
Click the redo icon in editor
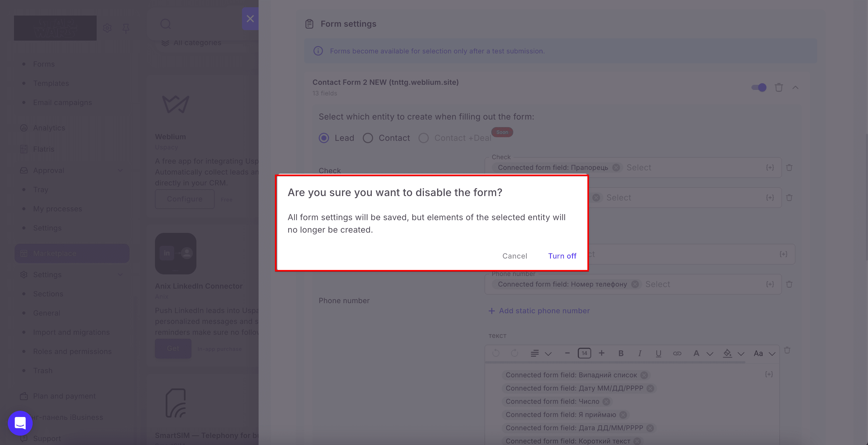514,353
